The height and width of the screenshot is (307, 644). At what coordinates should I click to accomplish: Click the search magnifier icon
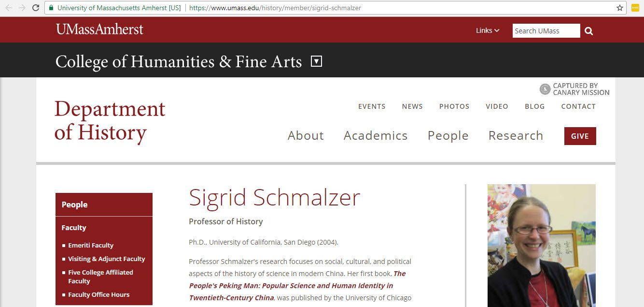click(588, 31)
